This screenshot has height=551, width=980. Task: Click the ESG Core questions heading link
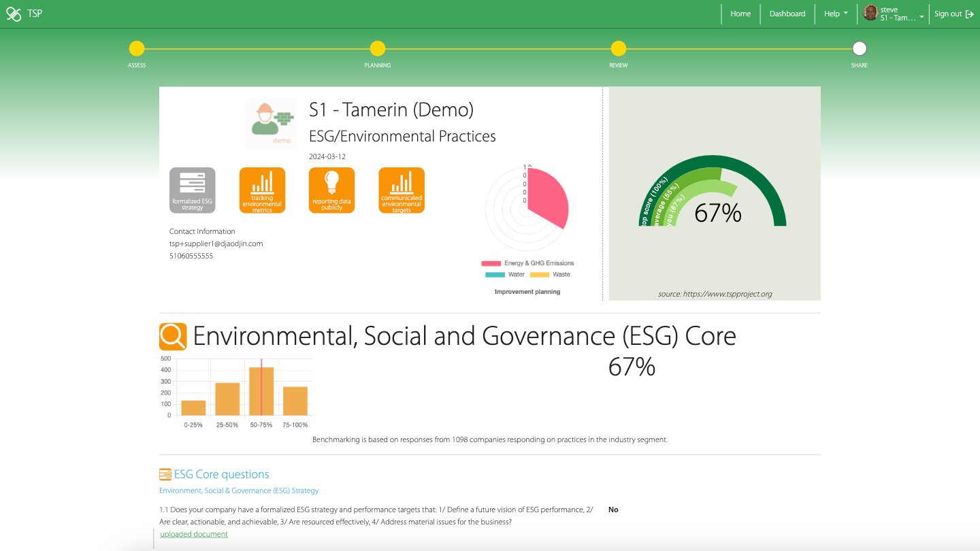(x=221, y=475)
